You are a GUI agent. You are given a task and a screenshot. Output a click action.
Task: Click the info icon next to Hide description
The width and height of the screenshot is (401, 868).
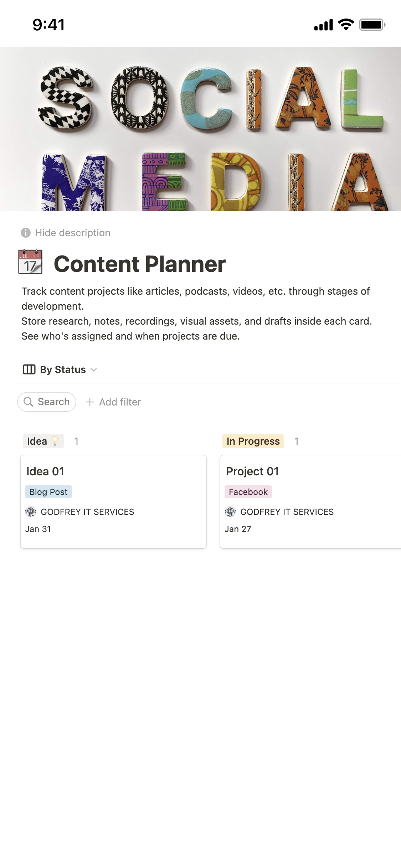pos(26,233)
